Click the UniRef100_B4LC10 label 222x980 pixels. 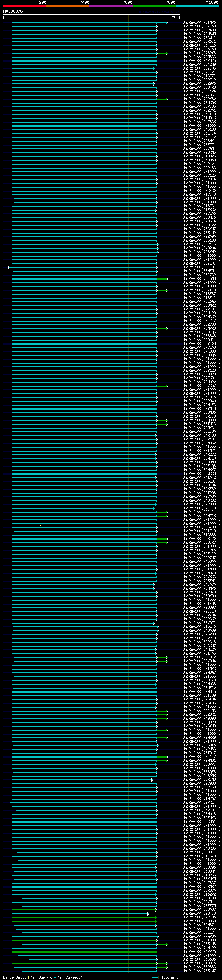199,508
